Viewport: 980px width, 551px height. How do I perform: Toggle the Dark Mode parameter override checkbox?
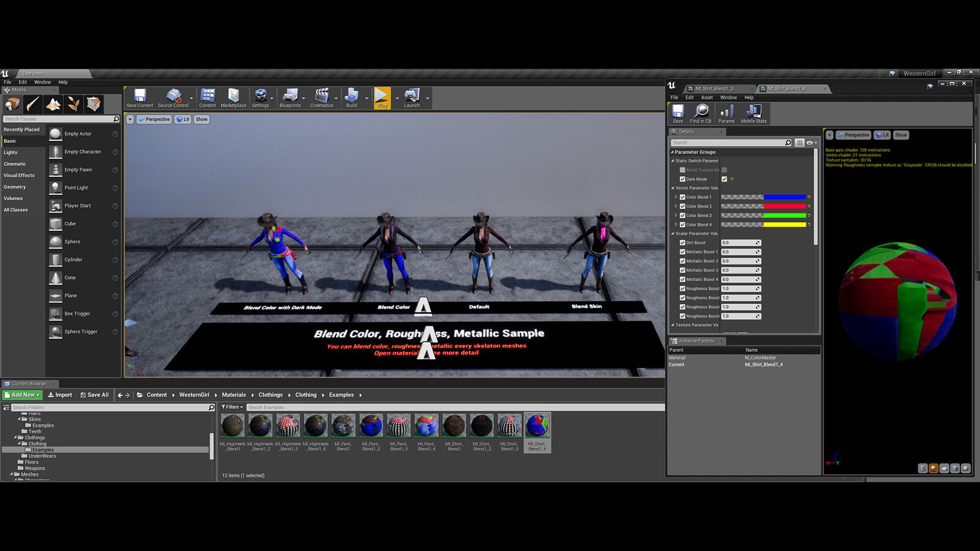[x=682, y=179]
